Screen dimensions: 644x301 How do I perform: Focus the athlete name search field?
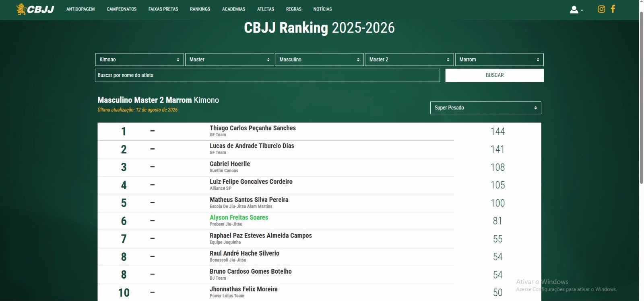pyautogui.click(x=267, y=75)
